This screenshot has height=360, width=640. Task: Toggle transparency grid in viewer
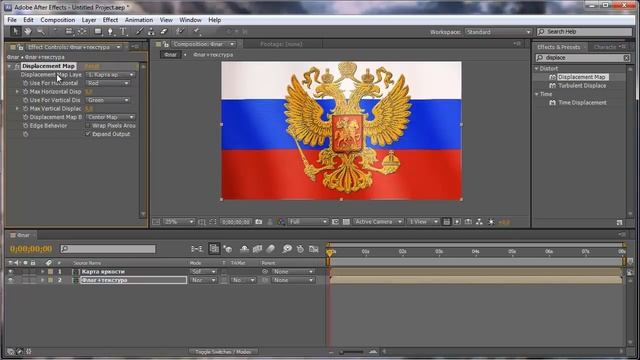[x=346, y=222]
